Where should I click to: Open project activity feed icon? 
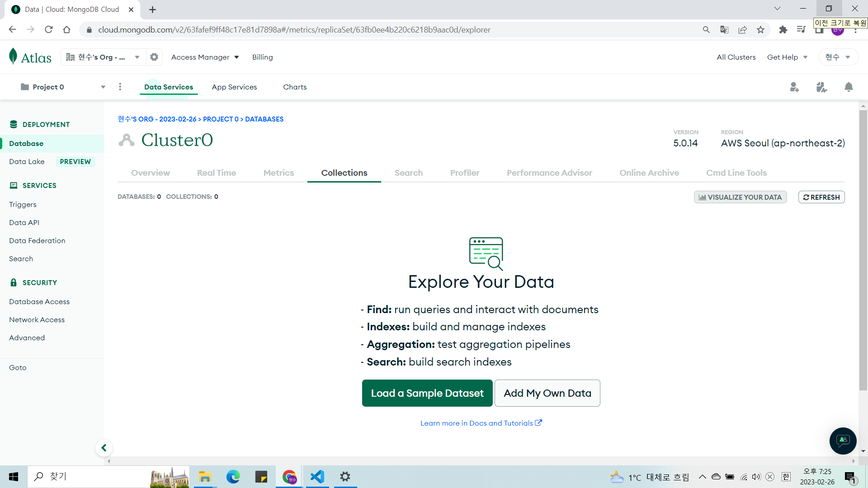[x=821, y=87]
